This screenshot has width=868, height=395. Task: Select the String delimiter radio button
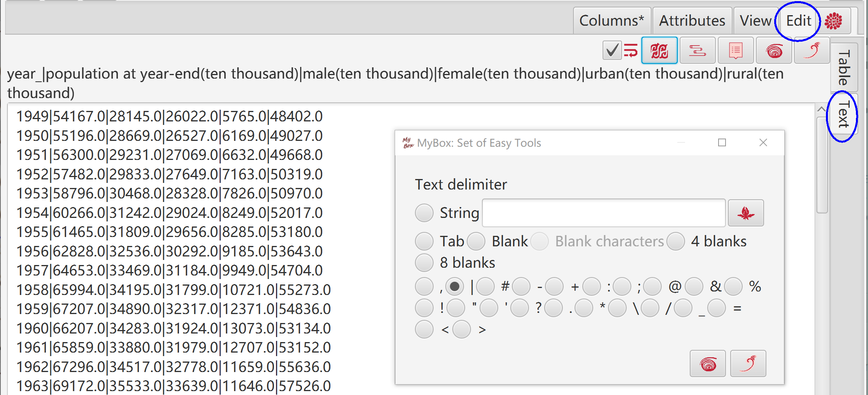[424, 213]
